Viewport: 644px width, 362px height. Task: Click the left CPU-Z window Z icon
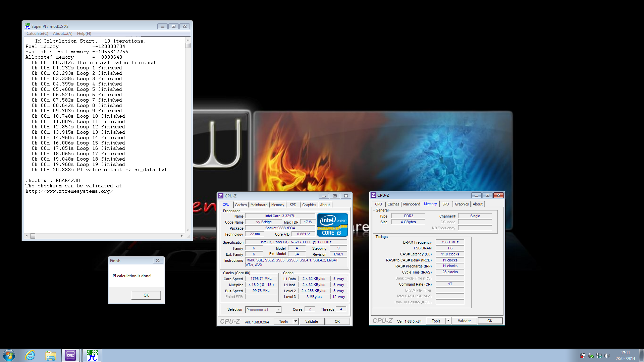click(x=221, y=196)
